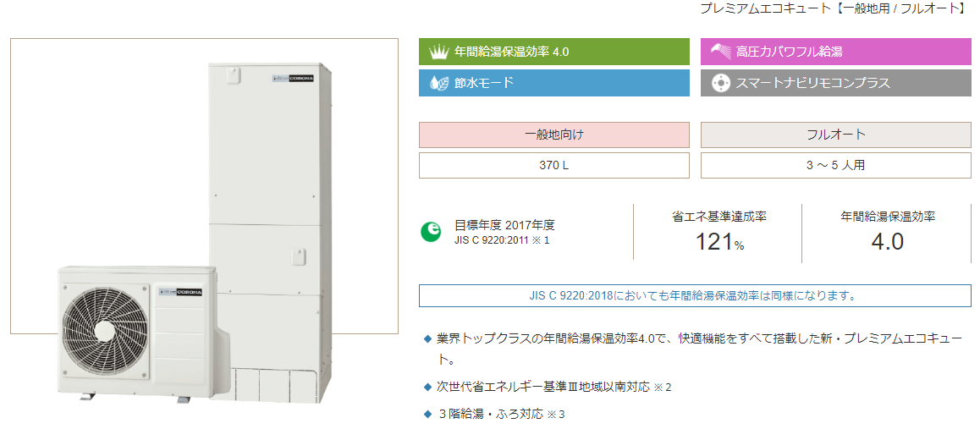Screen dimensions: 980x440
Task: Click the 3～5人用 household size box
Action: [x=835, y=166]
